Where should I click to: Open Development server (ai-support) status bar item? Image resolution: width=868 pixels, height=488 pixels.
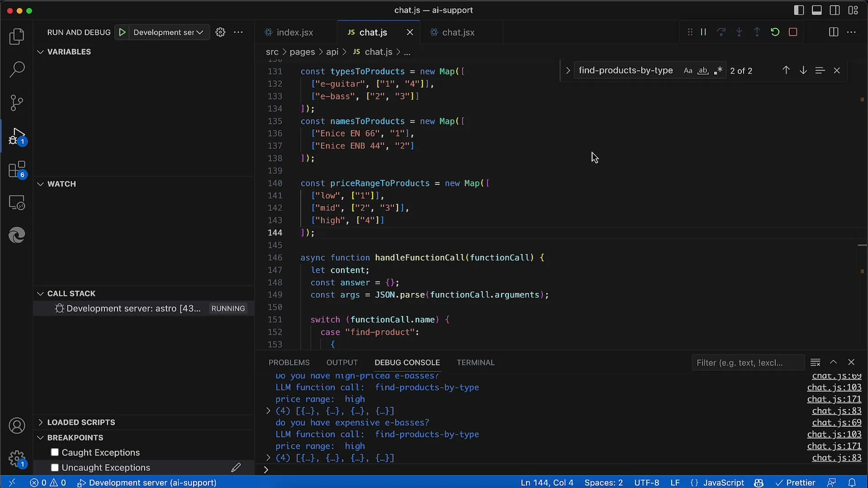(x=147, y=483)
